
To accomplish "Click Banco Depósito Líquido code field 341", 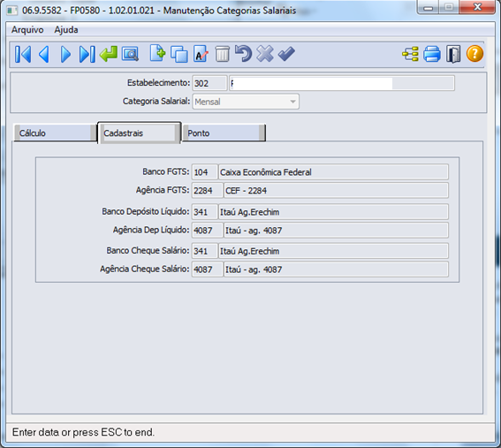I will (x=205, y=212).
